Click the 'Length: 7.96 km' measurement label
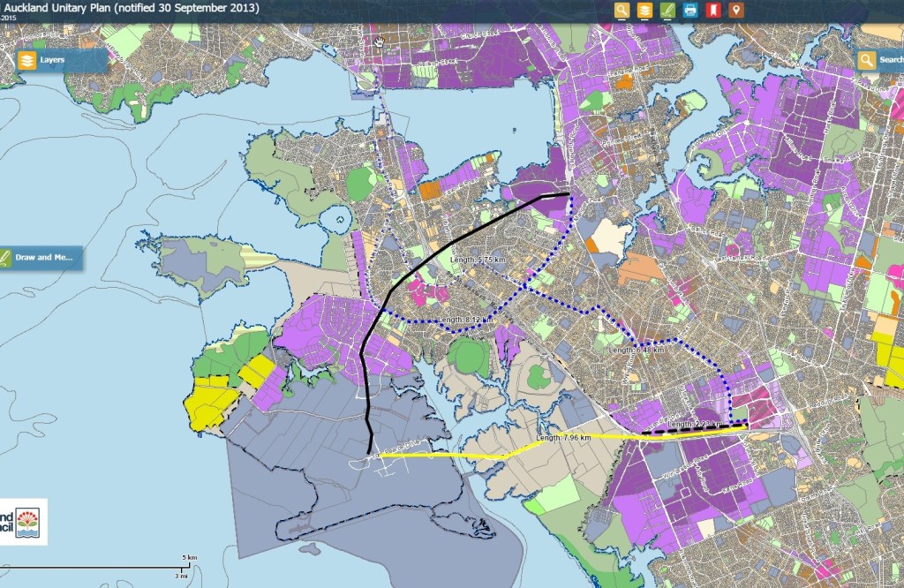This screenshot has width=904, height=588. pos(564,439)
